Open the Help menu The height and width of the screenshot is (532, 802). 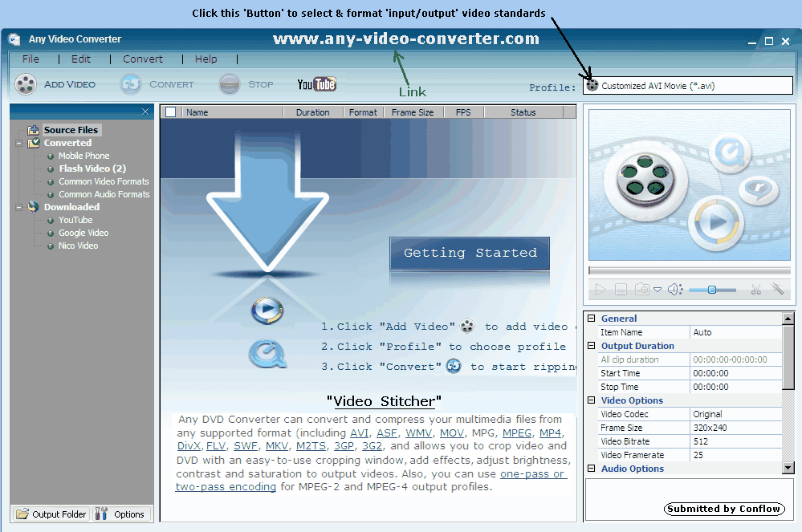tap(206, 59)
